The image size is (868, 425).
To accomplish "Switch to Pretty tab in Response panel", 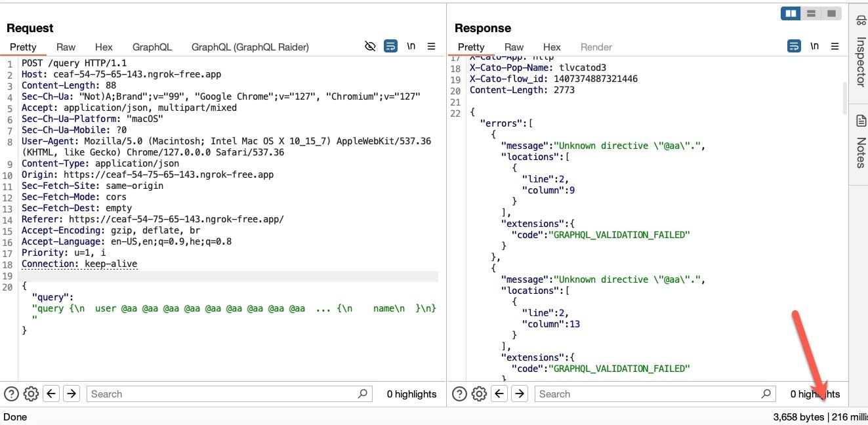I will (x=471, y=47).
